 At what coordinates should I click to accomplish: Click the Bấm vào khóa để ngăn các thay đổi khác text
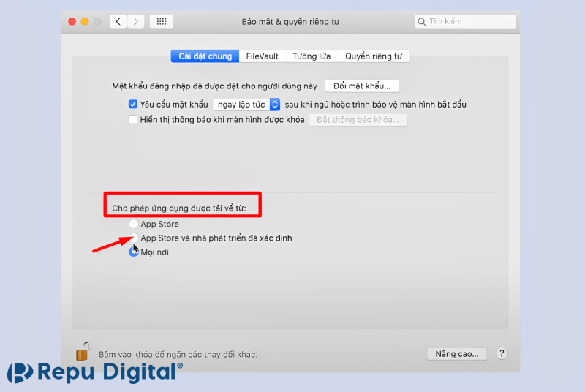(178, 354)
